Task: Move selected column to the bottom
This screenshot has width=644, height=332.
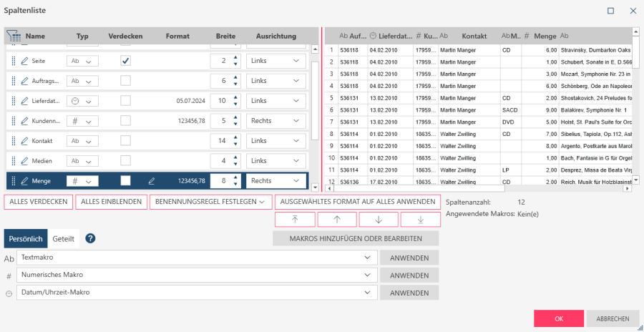Action: pyautogui.click(x=420, y=220)
